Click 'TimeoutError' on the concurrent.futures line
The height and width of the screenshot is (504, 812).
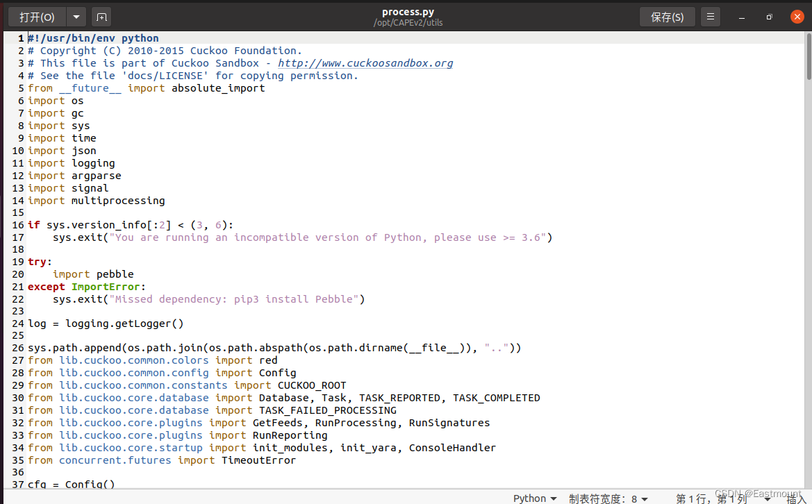tap(258, 460)
